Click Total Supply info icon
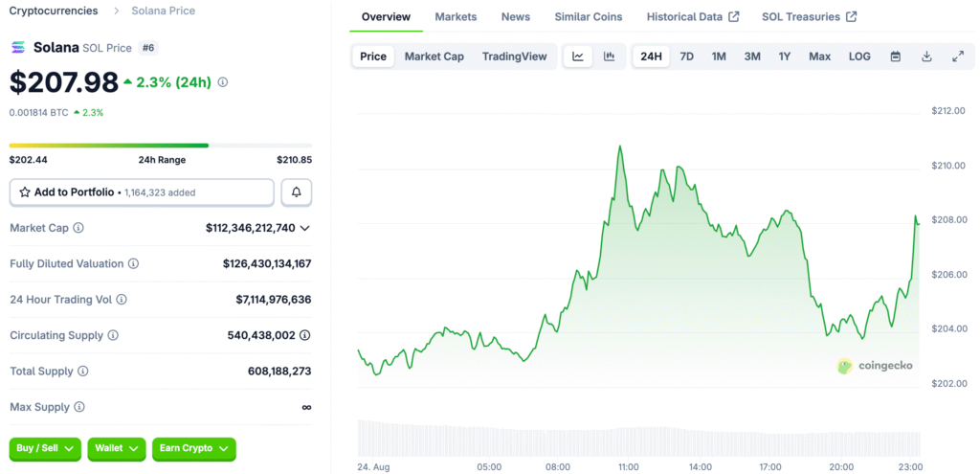The width and height of the screenshot is (980, 474). 82,372
